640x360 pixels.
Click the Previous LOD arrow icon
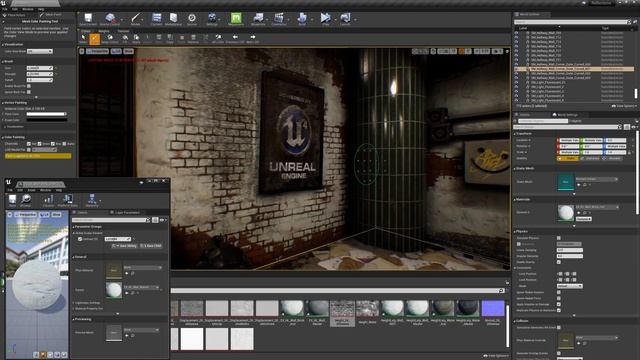[x=235, y=38]
